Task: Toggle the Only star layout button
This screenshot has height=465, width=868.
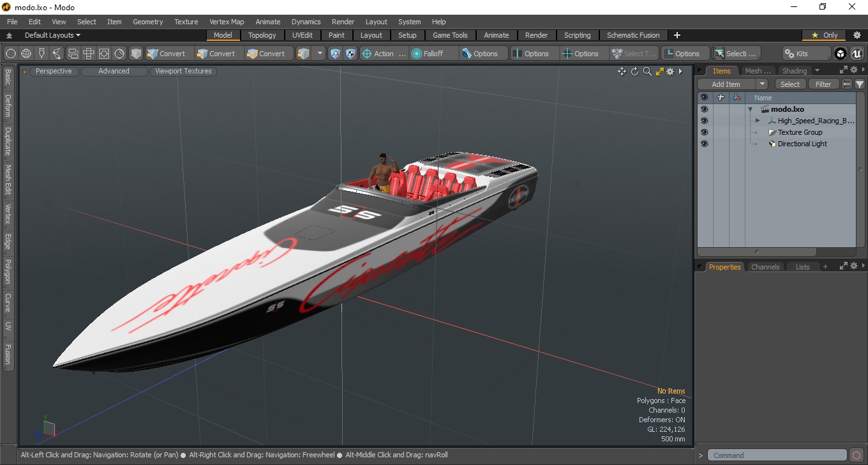Action: [x=824, y=35]
